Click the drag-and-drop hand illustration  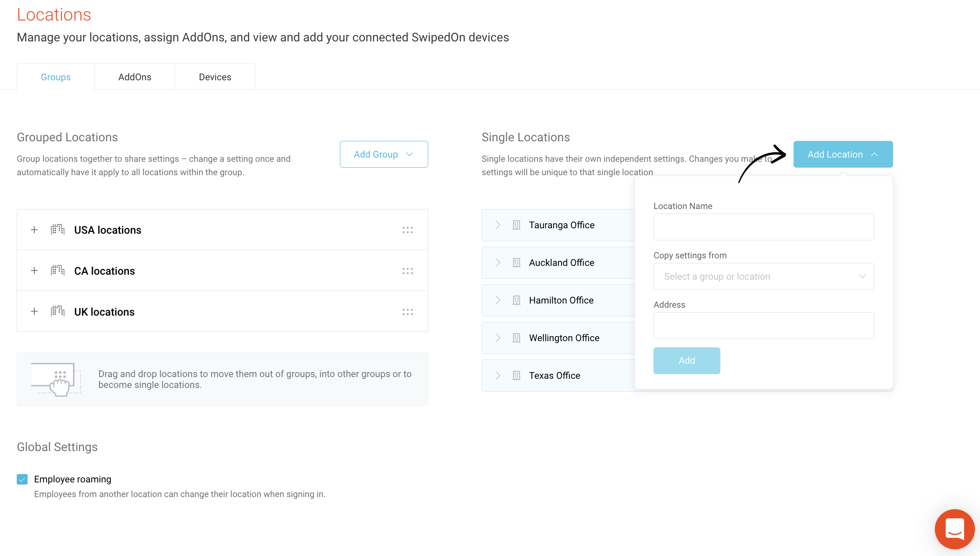(56, 379)
